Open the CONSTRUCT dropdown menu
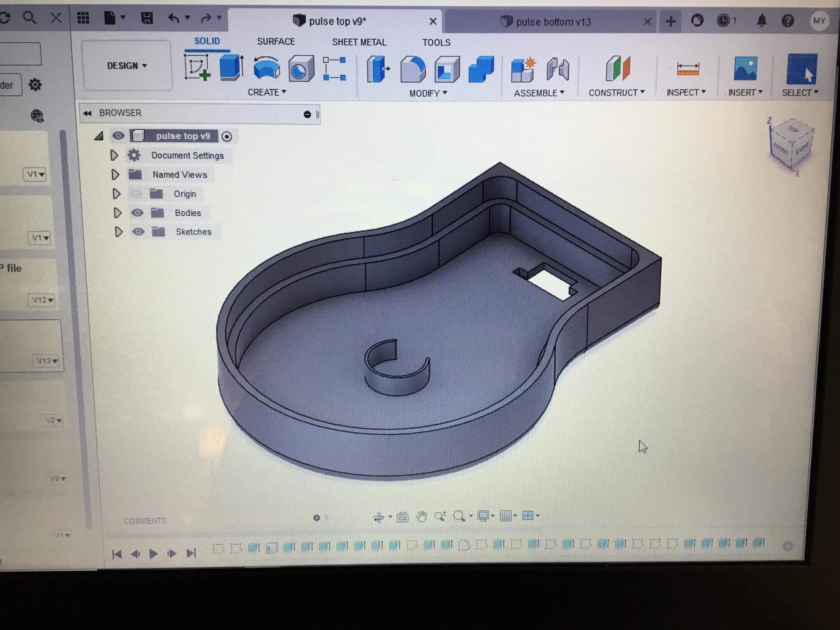This screenshot has height=630, width=840. [x=617, y=93]
